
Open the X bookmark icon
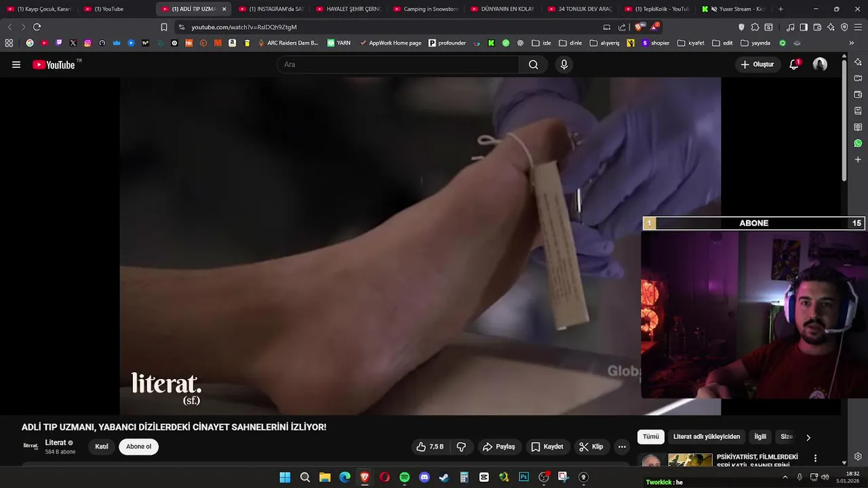click(x=73, y=43)
